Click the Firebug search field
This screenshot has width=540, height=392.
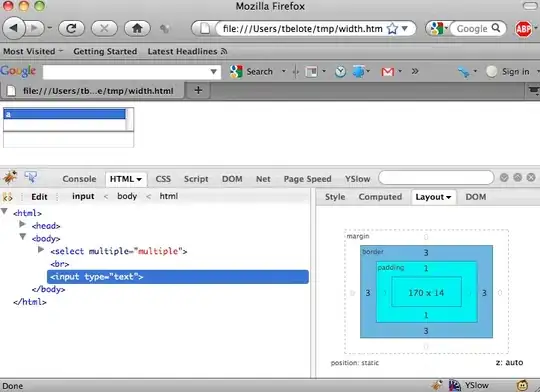[x=436, y=178]
